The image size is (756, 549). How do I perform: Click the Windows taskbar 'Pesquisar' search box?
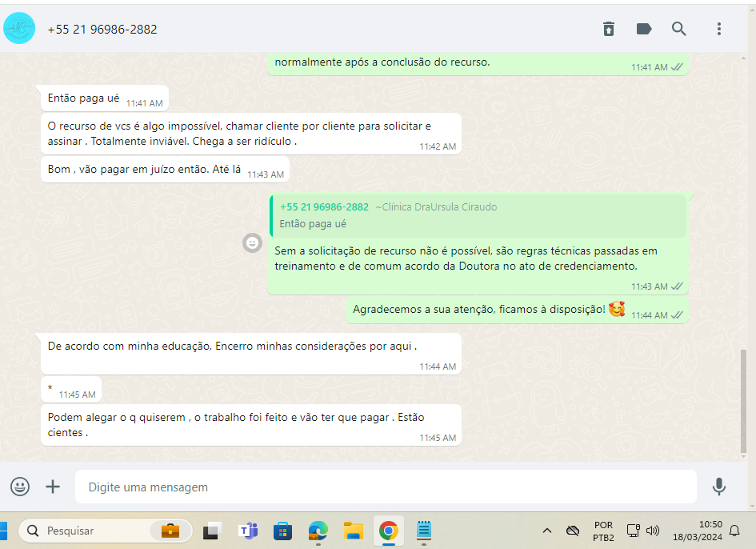[x=105, y=531]
